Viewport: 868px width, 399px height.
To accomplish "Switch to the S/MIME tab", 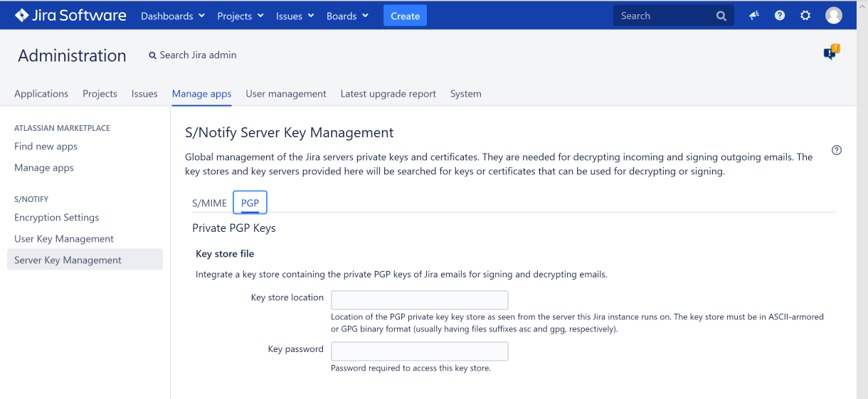I will coord(209,203).
